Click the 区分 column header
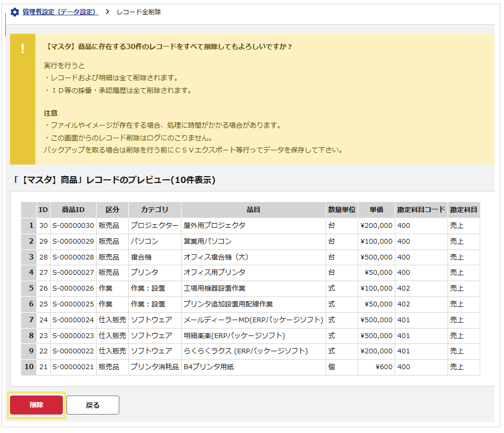Image resolution: width=504 pixels, height=433 pixels. click(112, 210)
